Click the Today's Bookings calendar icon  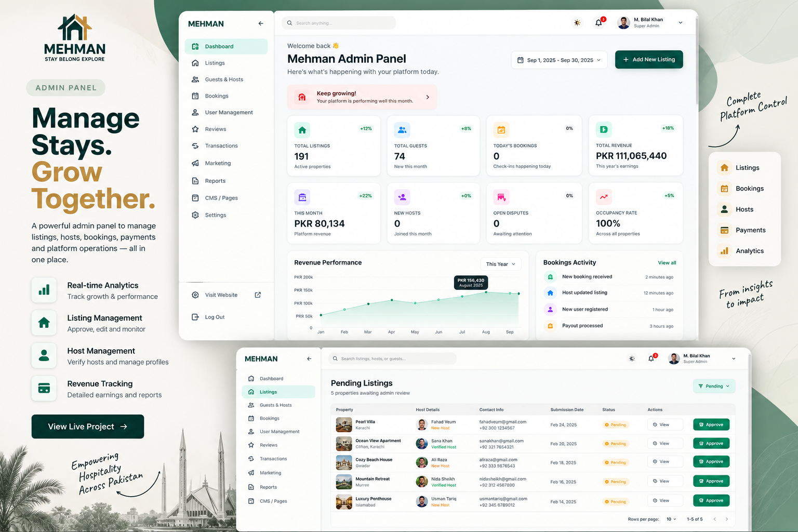pyautogui.click(x=501, y=130)
